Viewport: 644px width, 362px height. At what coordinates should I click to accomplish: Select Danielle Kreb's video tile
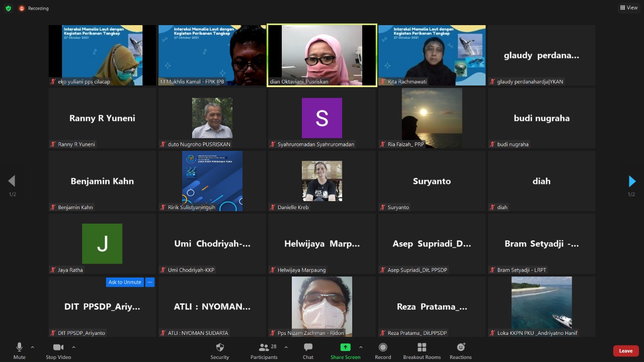tap(322, 181)
